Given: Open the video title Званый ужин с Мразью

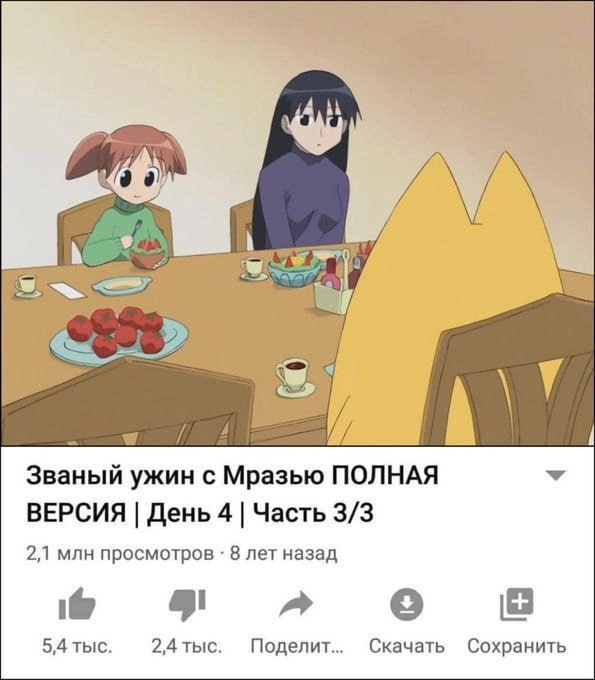Looking at the screenshot, I should click(x=232, y=494).
